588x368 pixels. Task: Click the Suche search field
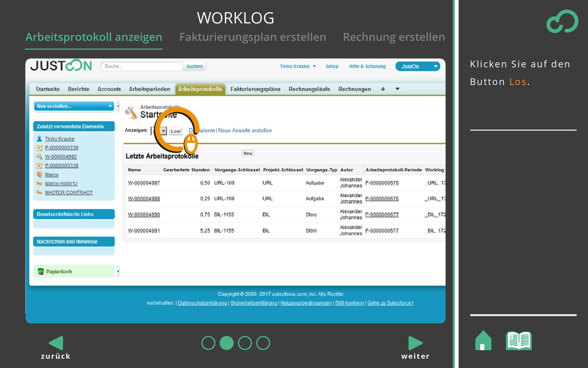pyautogui.click(x=142, y=66)
